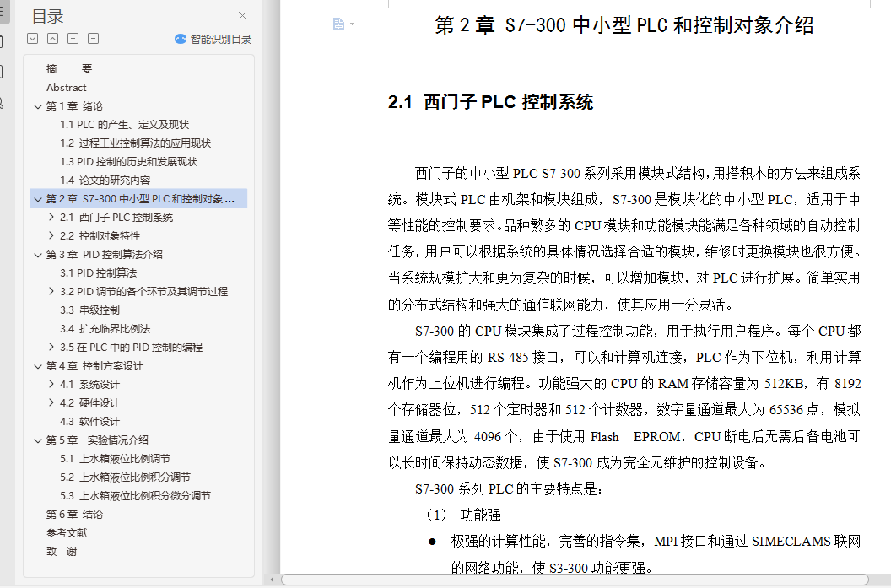Collapse the 第 5 章 实验情况介绍 node
This screenshot has height=588, width=891.
click(38, 440)
